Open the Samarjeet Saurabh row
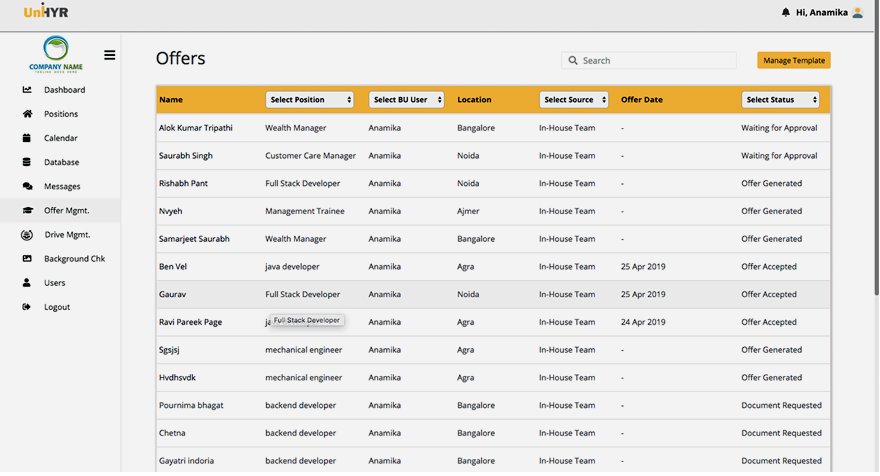The image size is (880, 476). pos(493,239)
